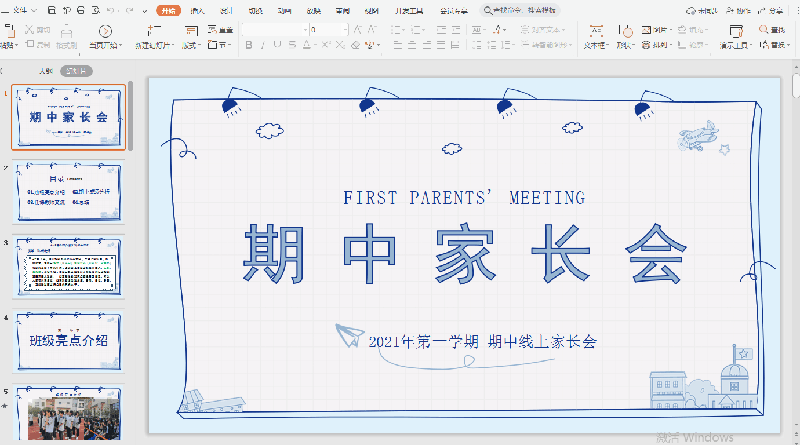Switch to the Insert ribbon tab
The width and height of the screenshot is (800, 445).
point(198,11)
